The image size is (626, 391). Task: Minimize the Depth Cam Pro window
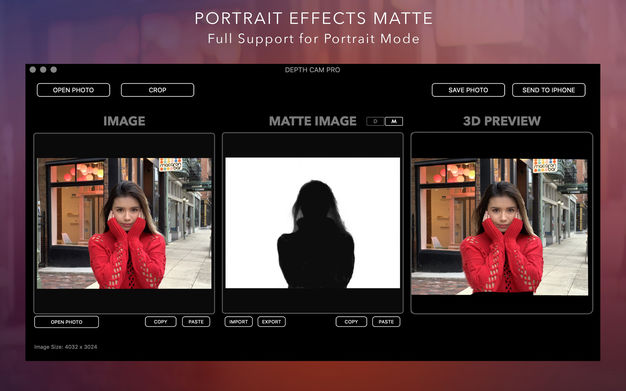tap(43, 69)
